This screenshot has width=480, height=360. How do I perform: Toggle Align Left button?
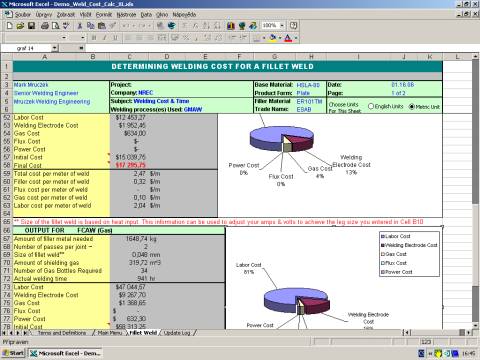click(128, 38)
